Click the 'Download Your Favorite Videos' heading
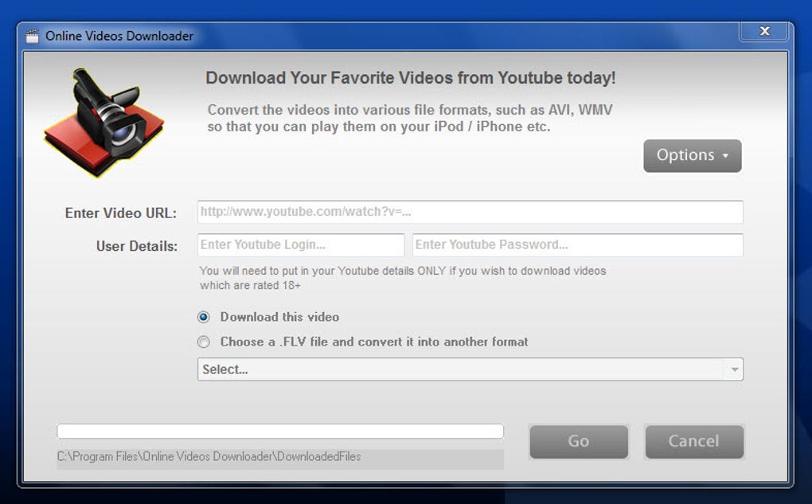The height and width of the screenshot is (504, 812). (411, 78)
